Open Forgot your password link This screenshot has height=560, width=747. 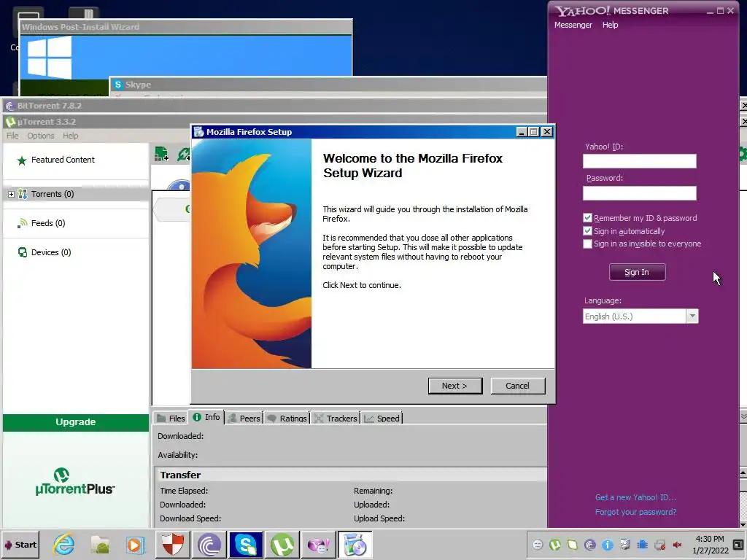pos(635,512)
